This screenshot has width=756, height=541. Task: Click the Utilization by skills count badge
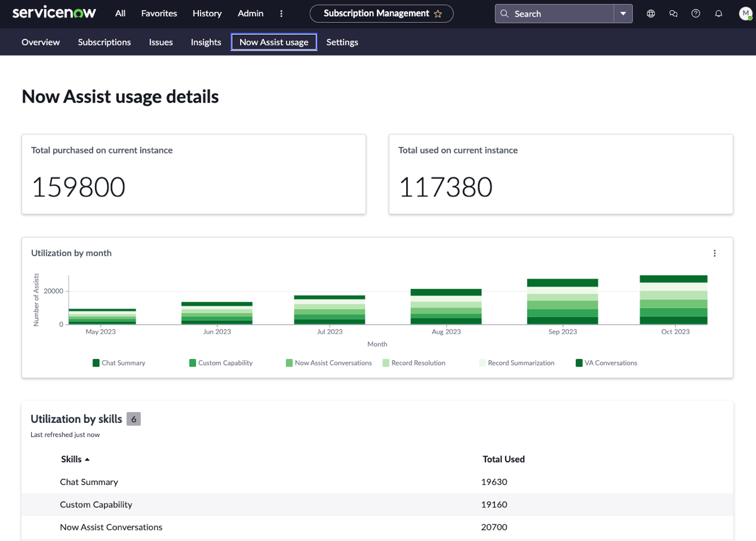tap(134, 419)
